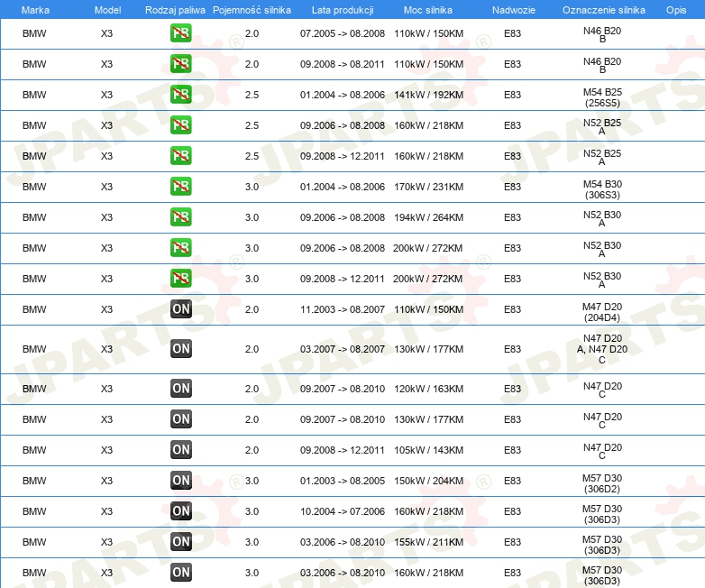Select engine code M47 D20 (204D4)
Image resolution: width=705 pixels, height=588 pixels.
pyautogui.click(x=602, y=312)
